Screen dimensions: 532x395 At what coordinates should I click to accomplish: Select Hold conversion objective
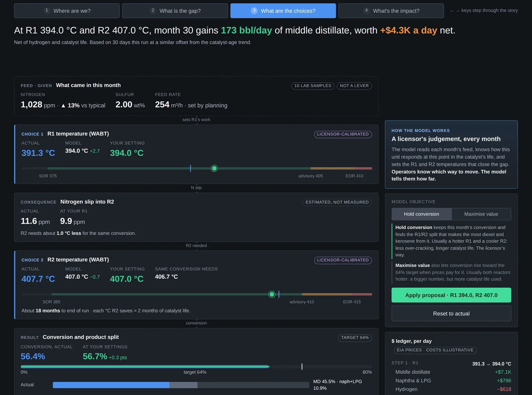422,214
